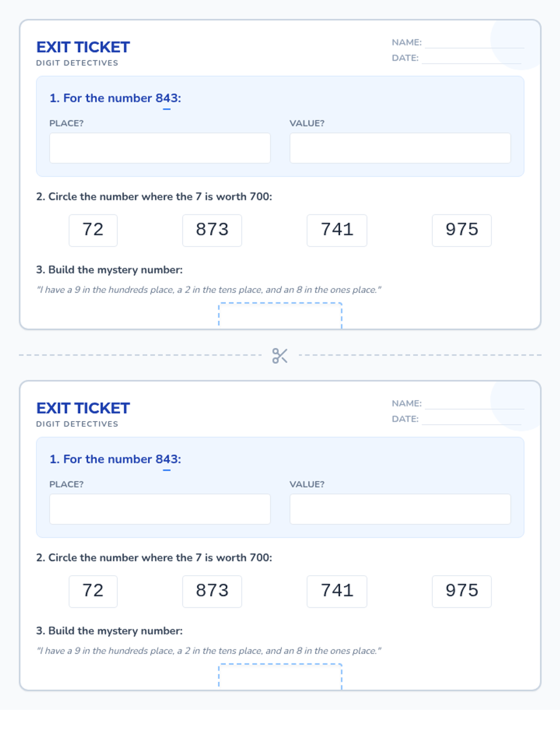
Task: Select the 873 option in bottom ticket
Action: [x=212, y=591]
